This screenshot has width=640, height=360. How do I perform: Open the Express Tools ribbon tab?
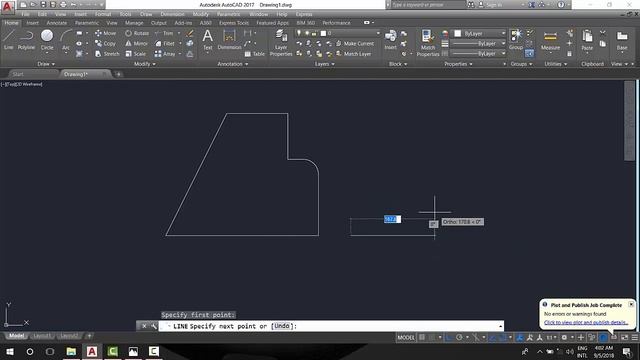(x=234, y=23)
